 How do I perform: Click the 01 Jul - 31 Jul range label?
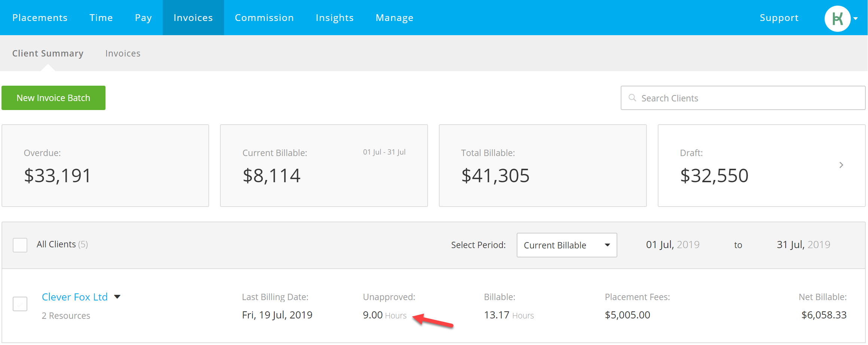coord(384,152)
